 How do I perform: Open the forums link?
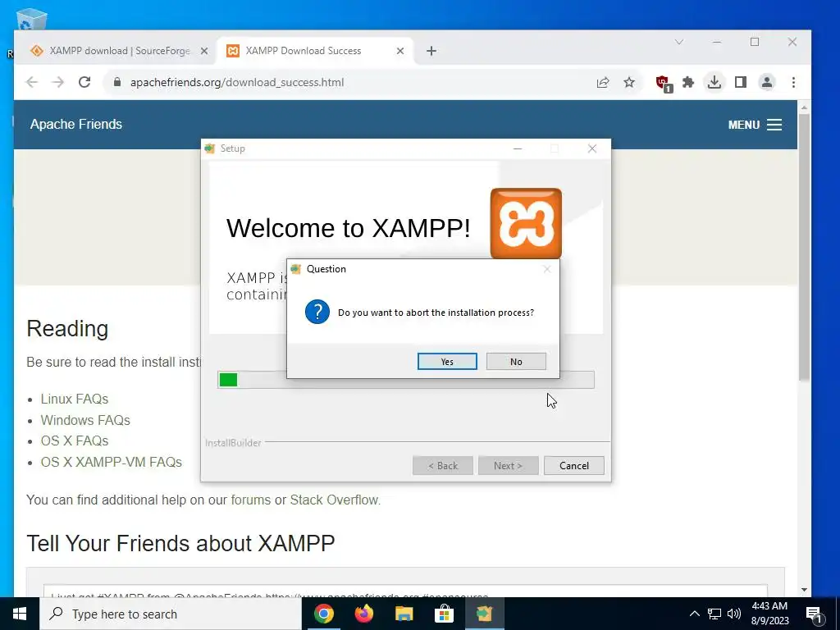coord(251,500)
